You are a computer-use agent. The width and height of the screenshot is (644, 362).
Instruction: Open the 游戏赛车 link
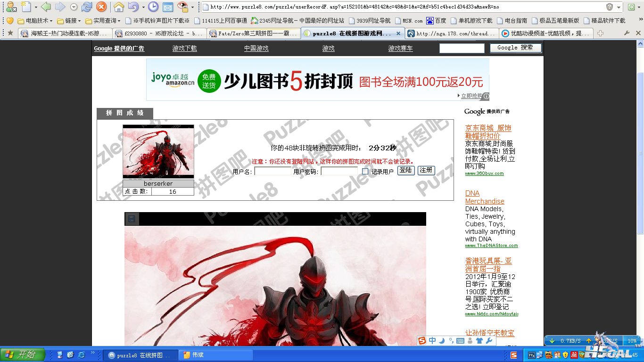401,49
